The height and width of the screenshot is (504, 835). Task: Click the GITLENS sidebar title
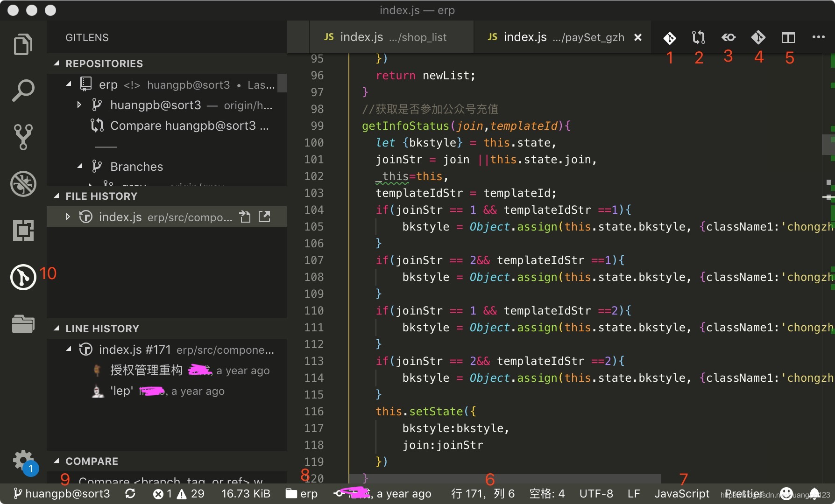[87, 37]
